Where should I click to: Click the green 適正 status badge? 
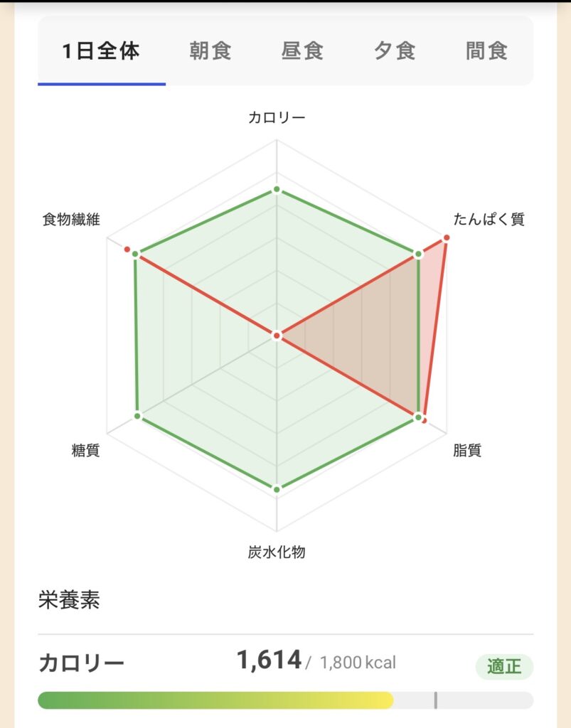(504, 667)
